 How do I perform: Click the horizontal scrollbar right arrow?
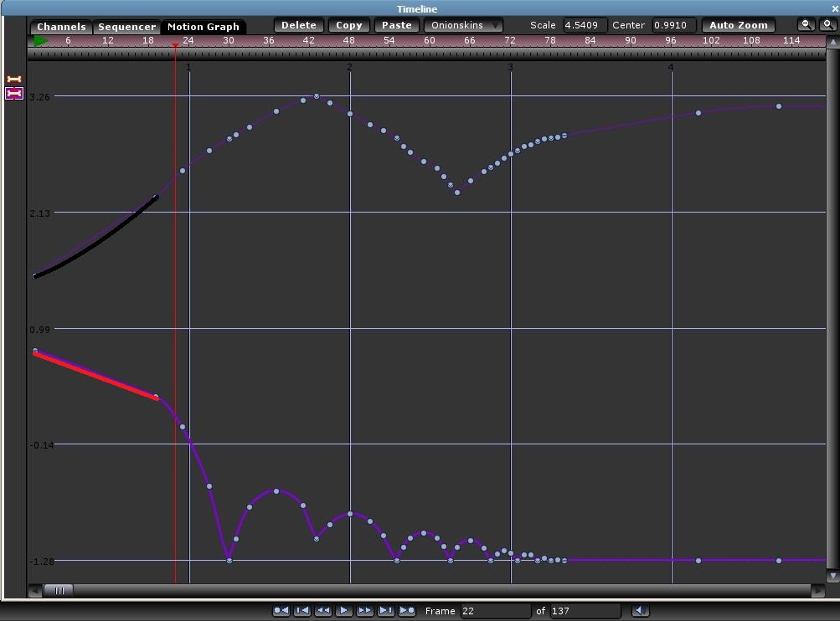pyautogui.click(x=818, y=591)
